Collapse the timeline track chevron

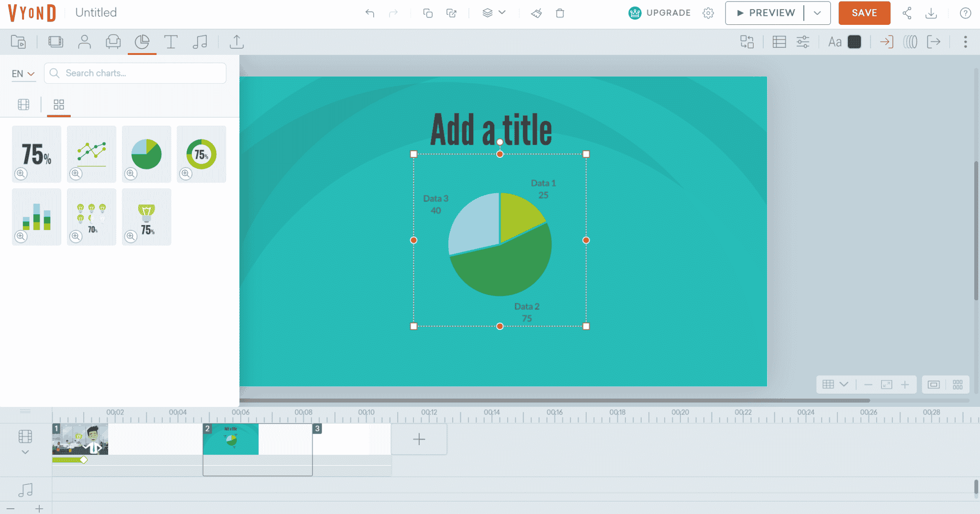[24, 452]
